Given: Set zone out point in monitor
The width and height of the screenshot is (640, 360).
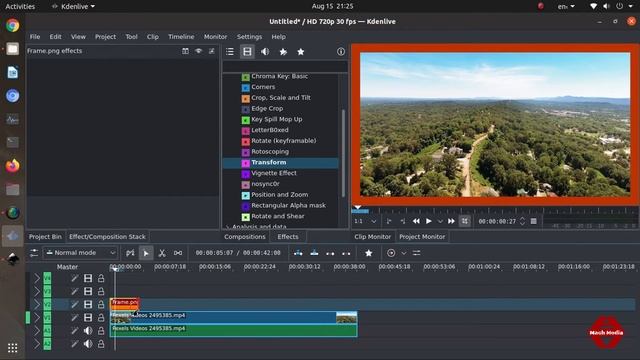Looking at the screenshot, I should click(403, 221).
